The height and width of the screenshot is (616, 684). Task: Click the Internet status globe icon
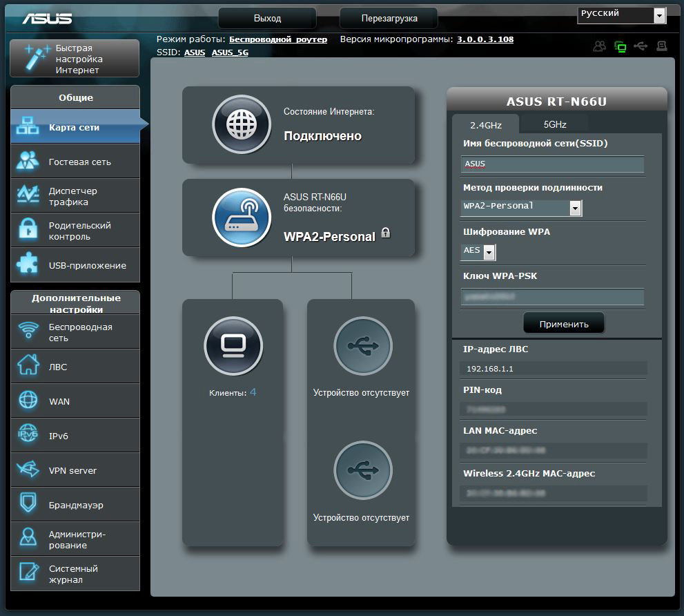tap(242, 124)
